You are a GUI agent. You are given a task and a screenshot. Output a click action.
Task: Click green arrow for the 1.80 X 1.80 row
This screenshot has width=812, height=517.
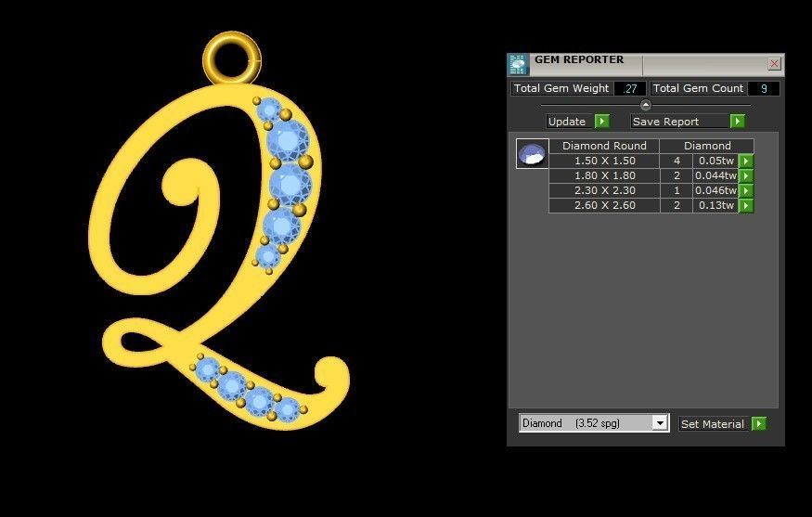pyautogui.click(x=746, y=175)
